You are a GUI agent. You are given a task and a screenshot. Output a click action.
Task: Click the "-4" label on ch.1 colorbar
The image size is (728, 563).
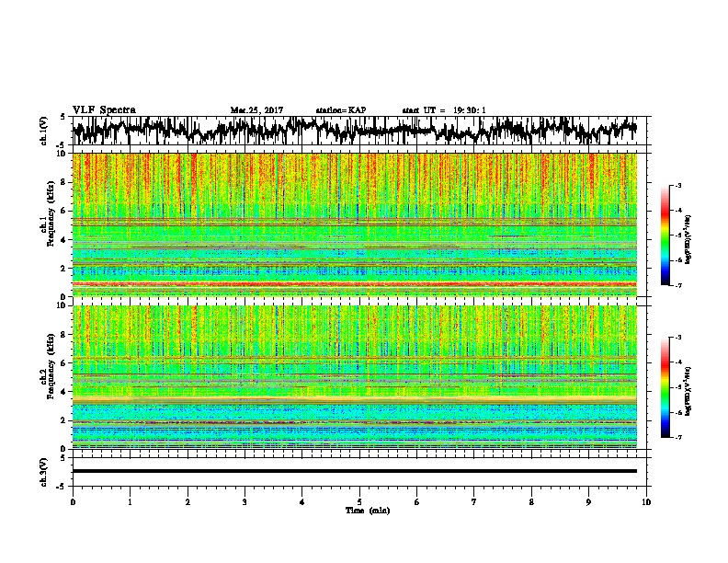(x=678, y=211)
